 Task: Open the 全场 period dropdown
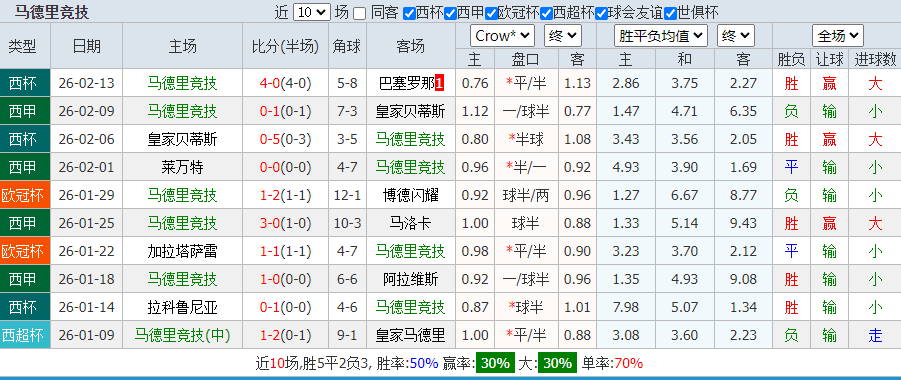837,36
